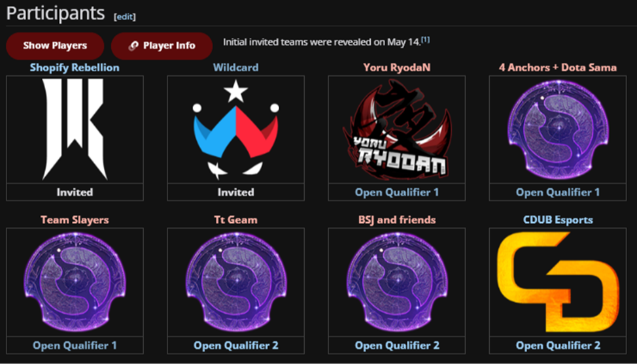The image size is (637, 364).
Task: Toggle the Show Players button
Action: tap(55, 46)
